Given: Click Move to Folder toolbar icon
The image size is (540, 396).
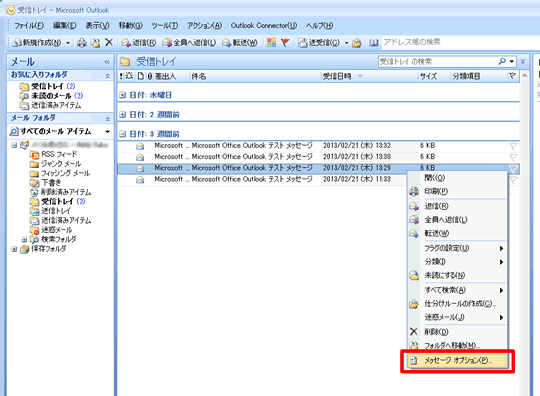Looking at the screenshot, I should [95, 43].
